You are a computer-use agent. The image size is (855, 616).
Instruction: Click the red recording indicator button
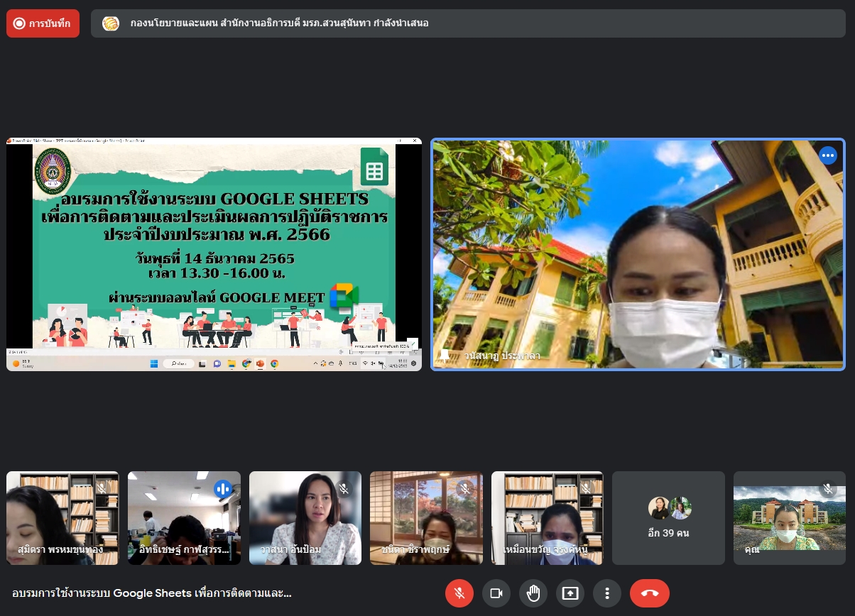(43, 23)
